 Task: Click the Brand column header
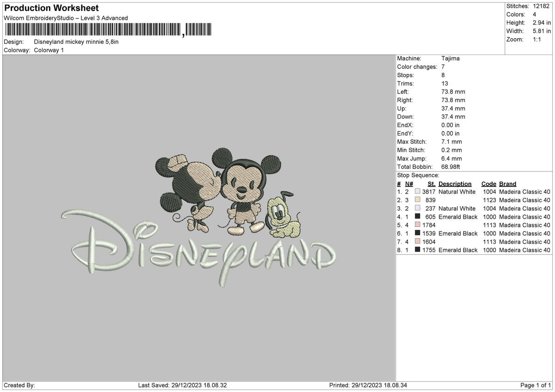[x=508, y=184]
